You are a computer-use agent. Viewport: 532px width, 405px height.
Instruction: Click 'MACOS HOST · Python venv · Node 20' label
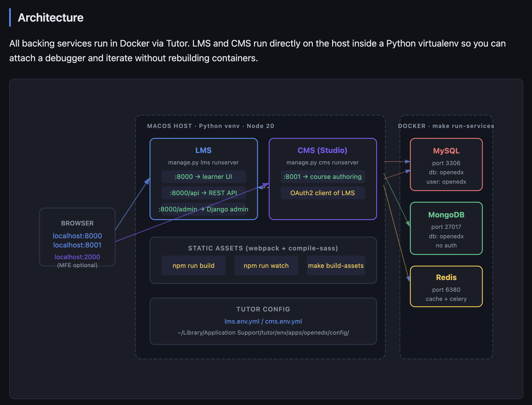[211, 126]
